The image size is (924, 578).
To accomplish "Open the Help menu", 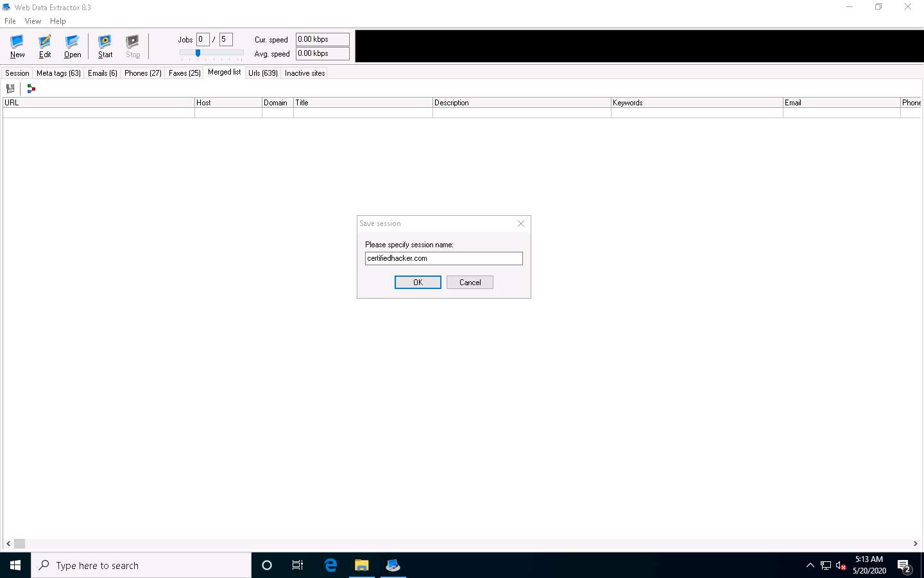I will point(58,21).
